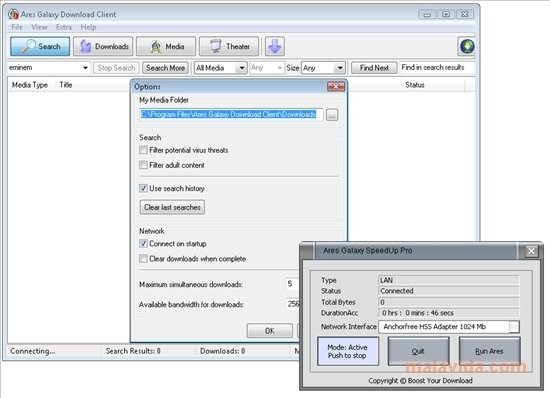Open the View menu
The image size is (550, 398).
[x=39, y=27]
